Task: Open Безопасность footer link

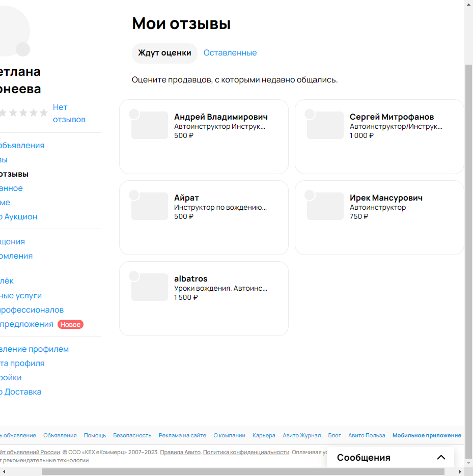Action: click(132, 435)
